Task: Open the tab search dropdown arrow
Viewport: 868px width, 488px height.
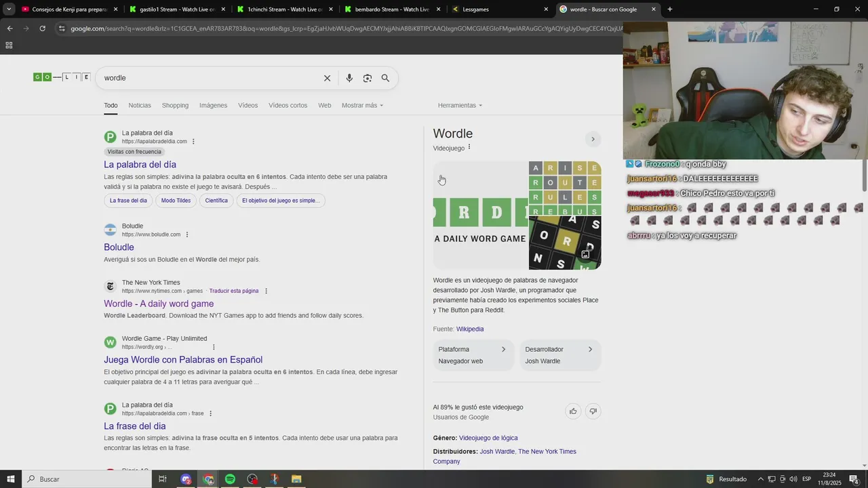Action: 8,9
